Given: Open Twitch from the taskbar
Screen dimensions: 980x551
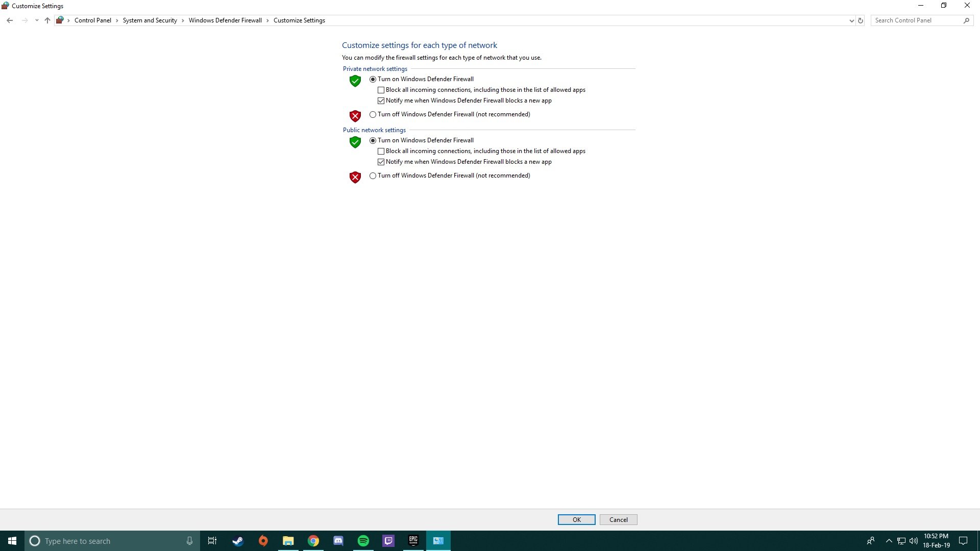Looking at the screenshot, I should 388,541.
